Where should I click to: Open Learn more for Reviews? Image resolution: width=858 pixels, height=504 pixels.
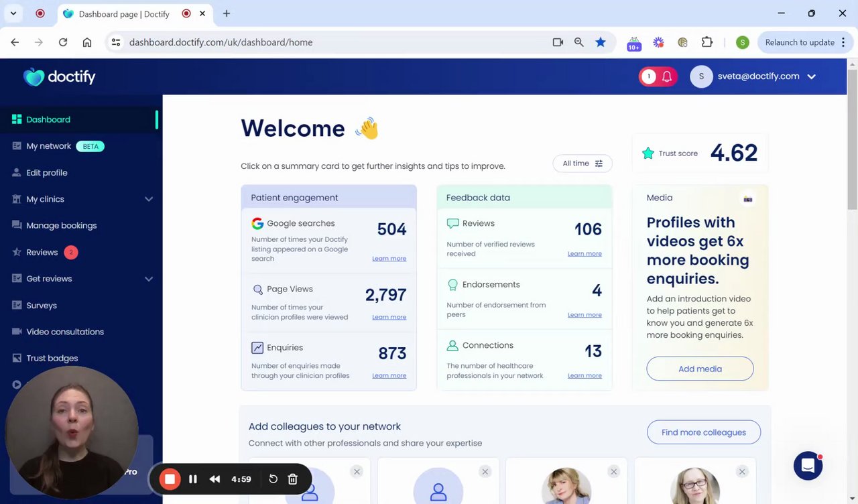click(x=585, y=253)
